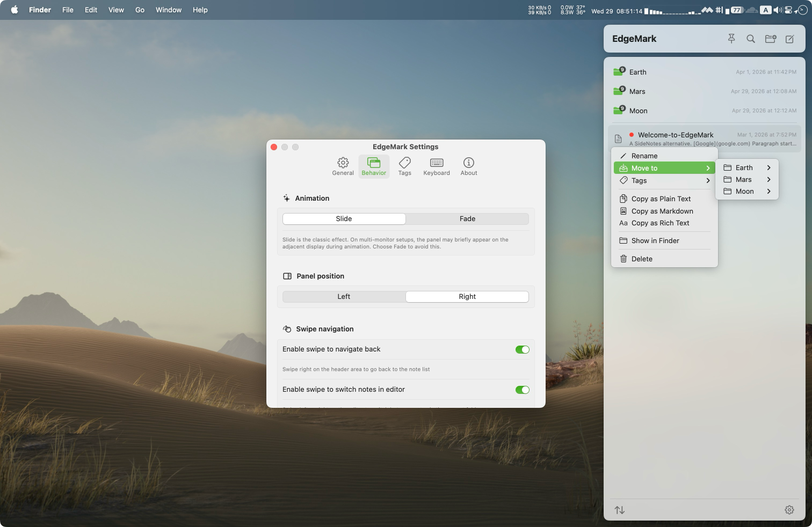Open the Apple menu

click(x=15, y=10)
